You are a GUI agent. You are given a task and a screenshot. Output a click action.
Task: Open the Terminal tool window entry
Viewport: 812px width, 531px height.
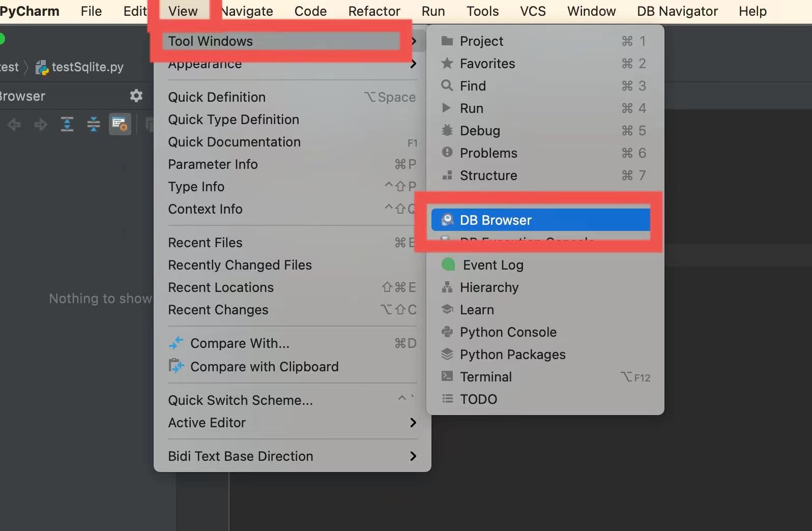pyautogui.click(x=485, y=376)
